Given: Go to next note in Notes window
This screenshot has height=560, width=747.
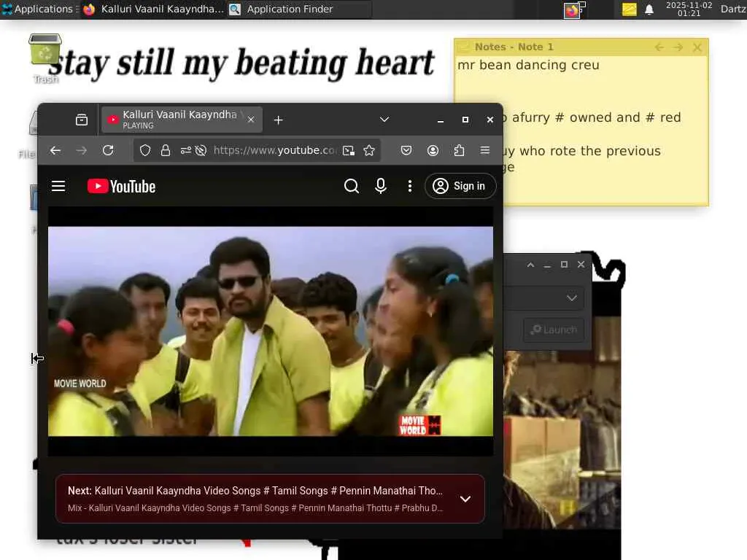Looking at the screenshot, I should (x=678, y=47).
